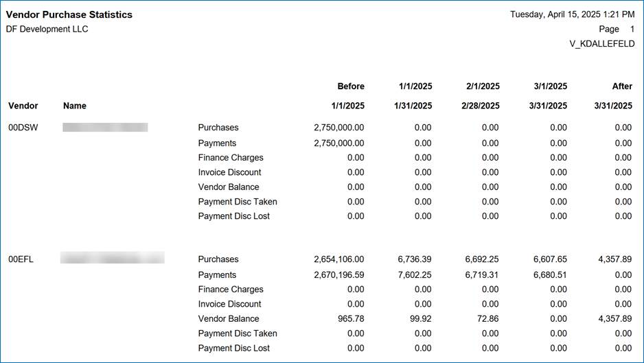Select the 6,719.31 February payments amount
This screenshot has height=363, width=644.
482,274
